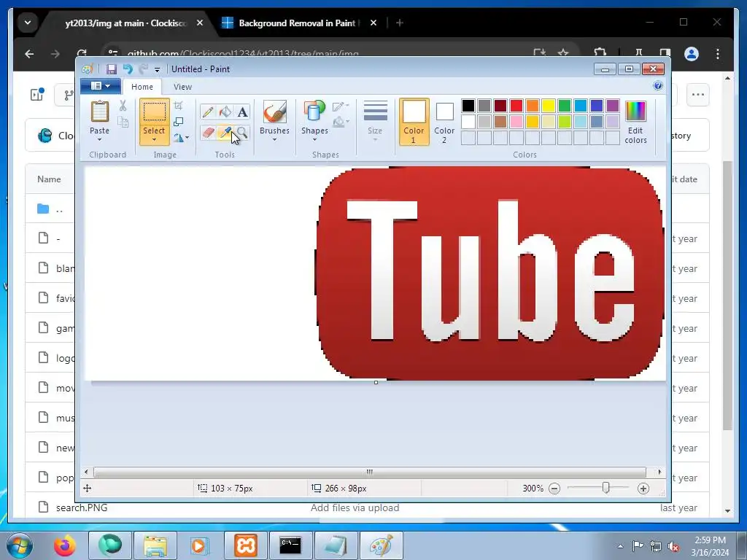Click the Save icon in Paint's quick access toolbar
Viewport: 747px width, 560px height.
(x=111, y=69)
